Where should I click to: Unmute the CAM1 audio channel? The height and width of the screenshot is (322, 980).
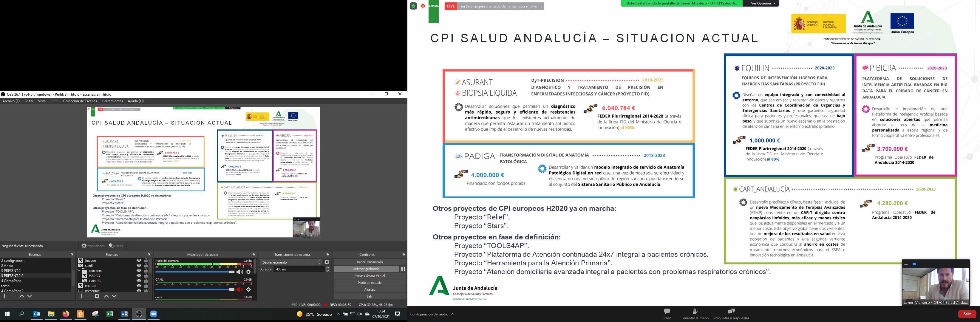click(x=239, y=290)
